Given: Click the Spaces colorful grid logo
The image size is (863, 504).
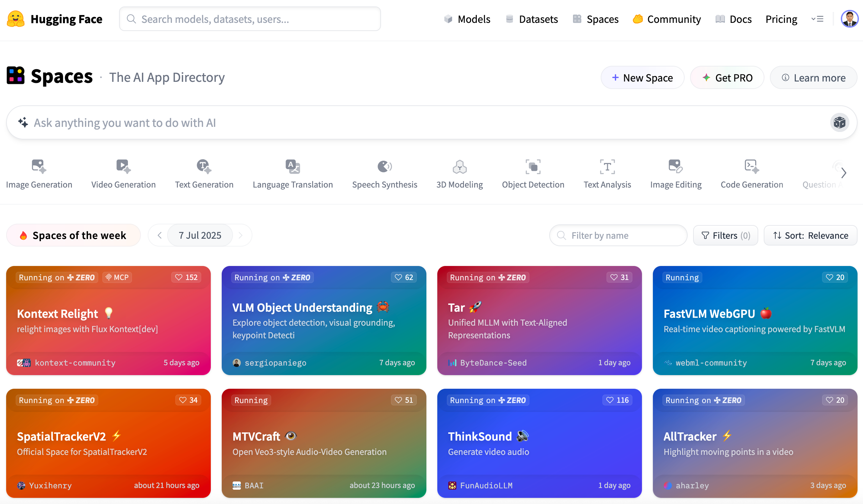Looking at the screenshot, I should (x=15, y=75).
